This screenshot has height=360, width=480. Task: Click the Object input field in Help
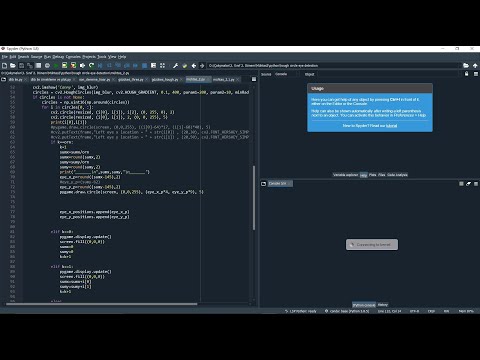[388, 74]
